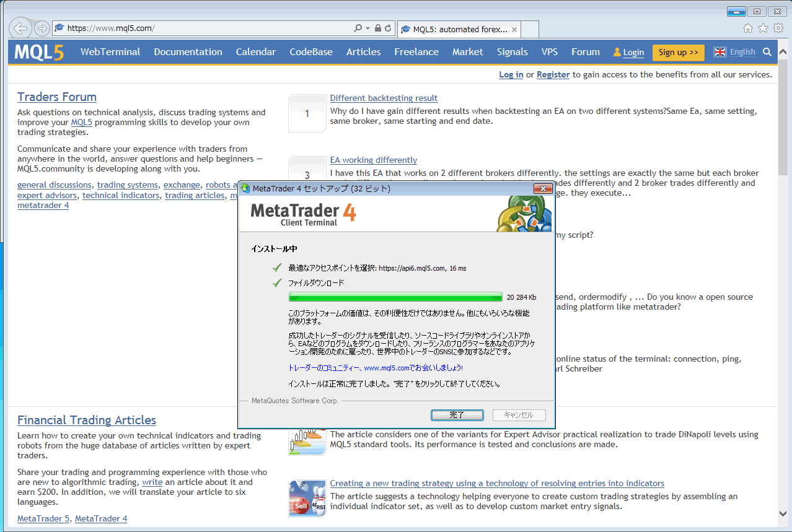Close the MetaTrader 4 setup dialog
792x532 pixels.
(543, 188)
